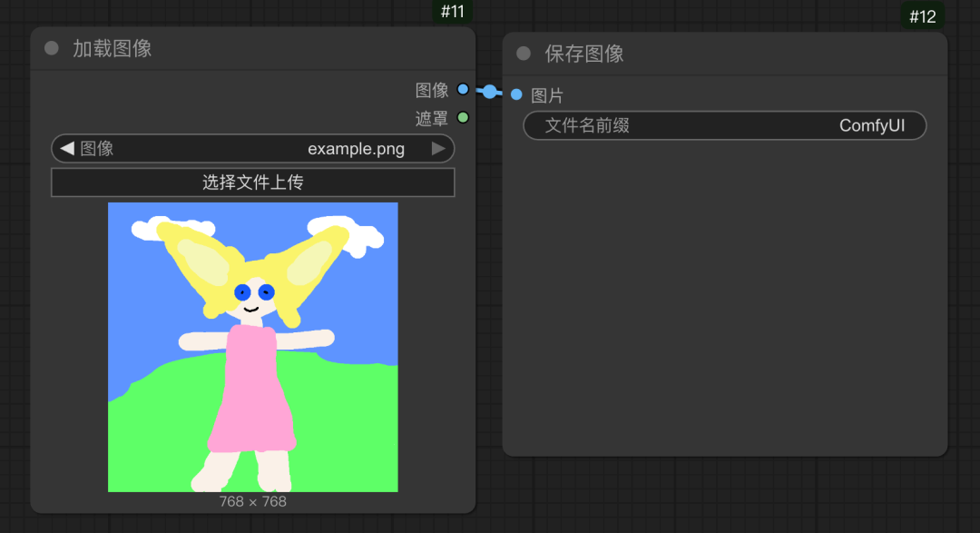Click the blue 图像 output socket
This screenshot has height=533, width=980.
463,90
